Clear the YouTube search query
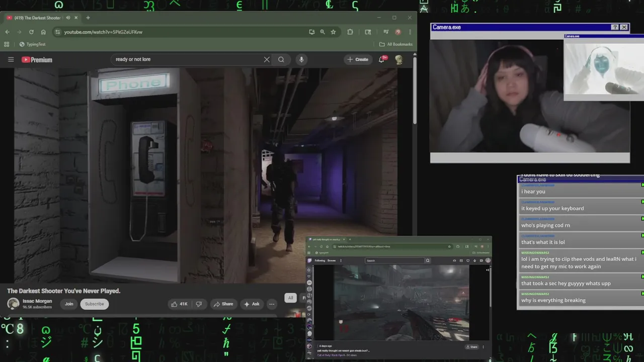 [x=267, y=59]
